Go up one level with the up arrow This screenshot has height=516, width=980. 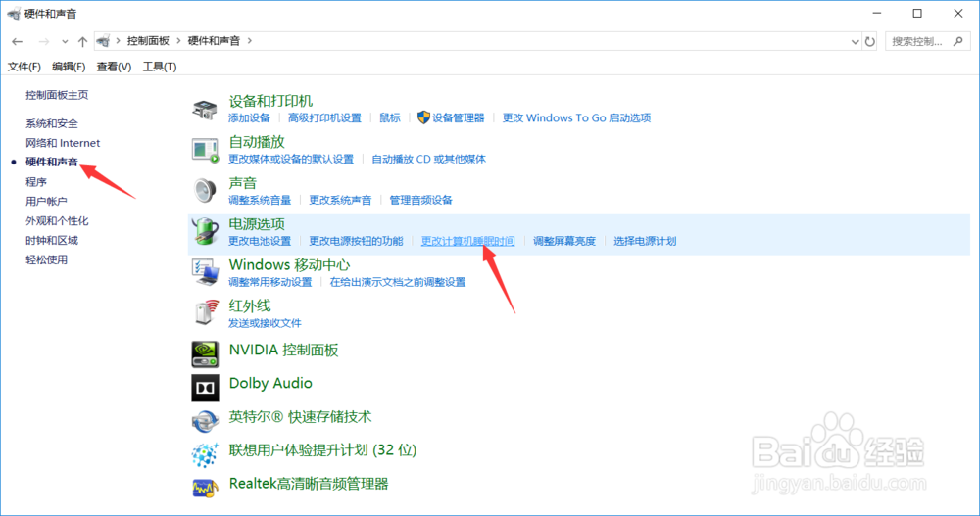[82, 41]
